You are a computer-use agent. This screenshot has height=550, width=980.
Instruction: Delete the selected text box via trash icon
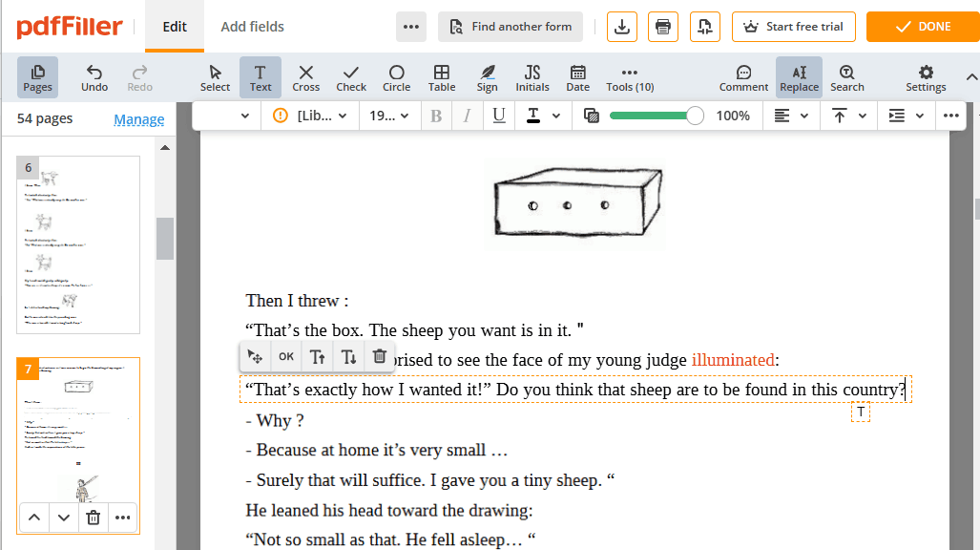pyautogui.click(x=379, y=355)
